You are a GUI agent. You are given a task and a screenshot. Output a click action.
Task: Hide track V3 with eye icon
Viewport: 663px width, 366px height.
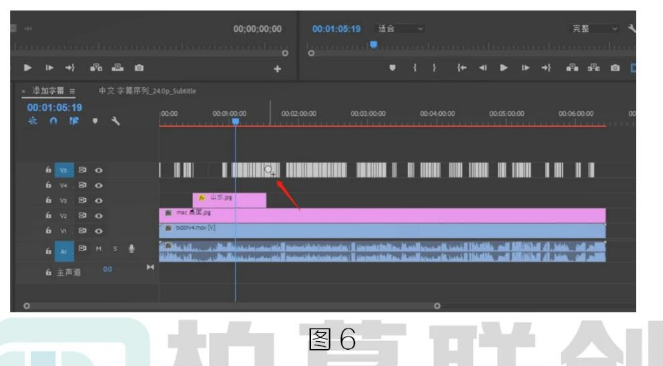(99, 201)
